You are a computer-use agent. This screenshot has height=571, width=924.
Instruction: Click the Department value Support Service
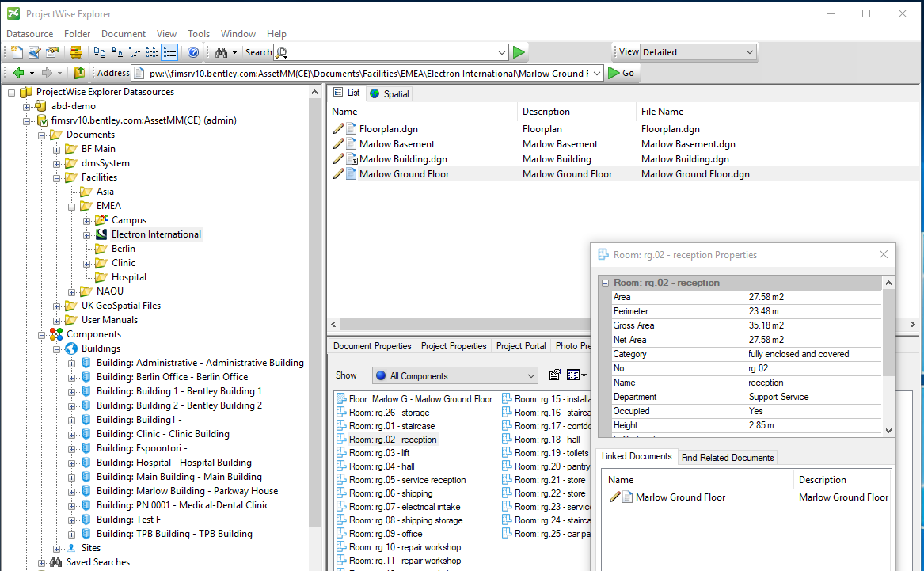pyautogui.click(x=778, y=398)
